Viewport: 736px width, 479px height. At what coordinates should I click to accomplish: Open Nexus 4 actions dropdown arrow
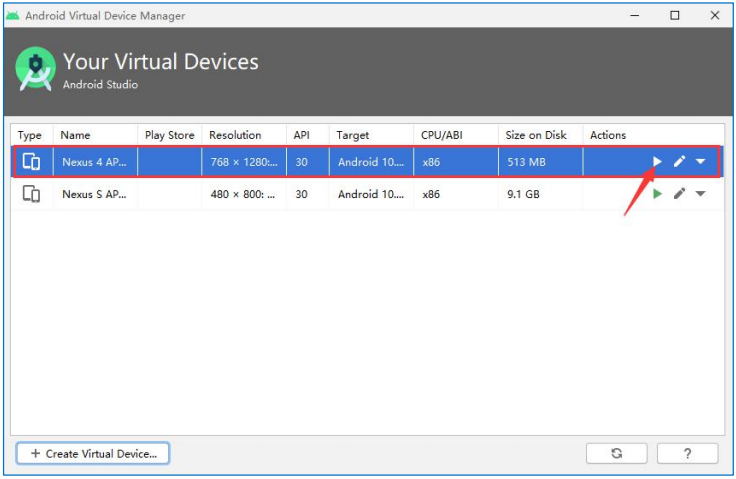(700, 162)
